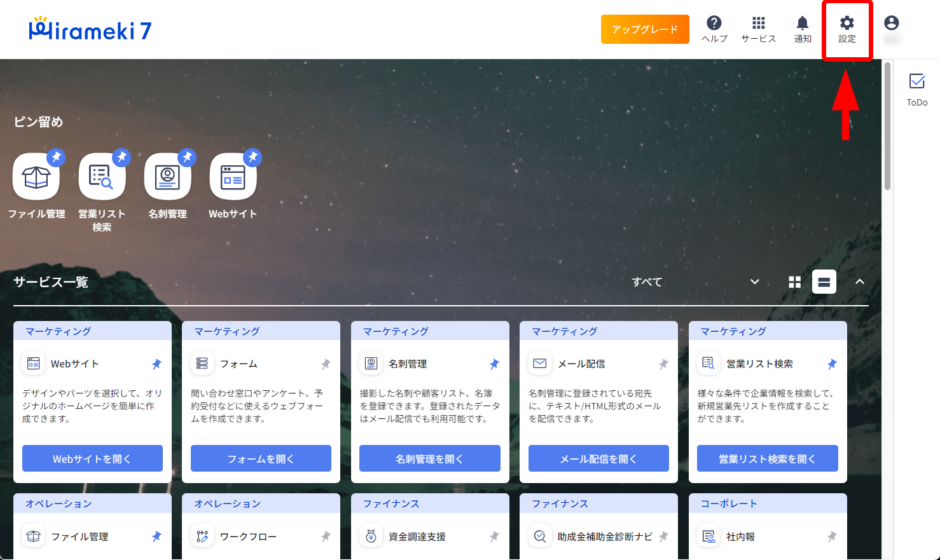This screenshot has height=560, width=940.
Task: Open pinned ファイル管理 shortcut icon
Action: coord(36,177)
